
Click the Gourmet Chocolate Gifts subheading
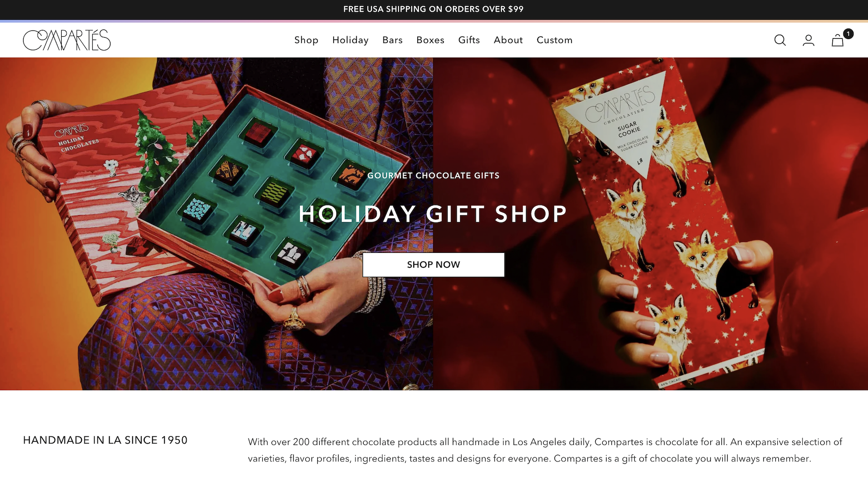coord(434,176)
